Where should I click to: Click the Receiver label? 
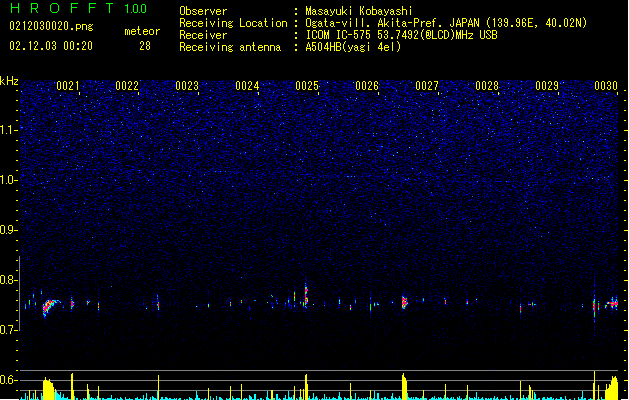pyautogui.click(x=203, y=35)
